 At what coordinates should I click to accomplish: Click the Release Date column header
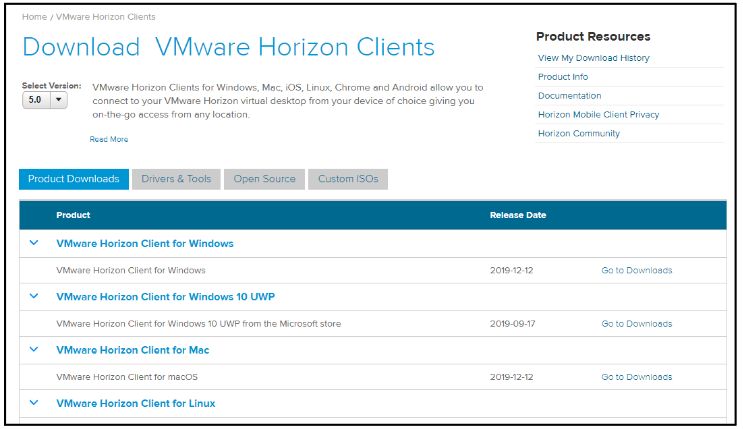(x=518, y=215)
